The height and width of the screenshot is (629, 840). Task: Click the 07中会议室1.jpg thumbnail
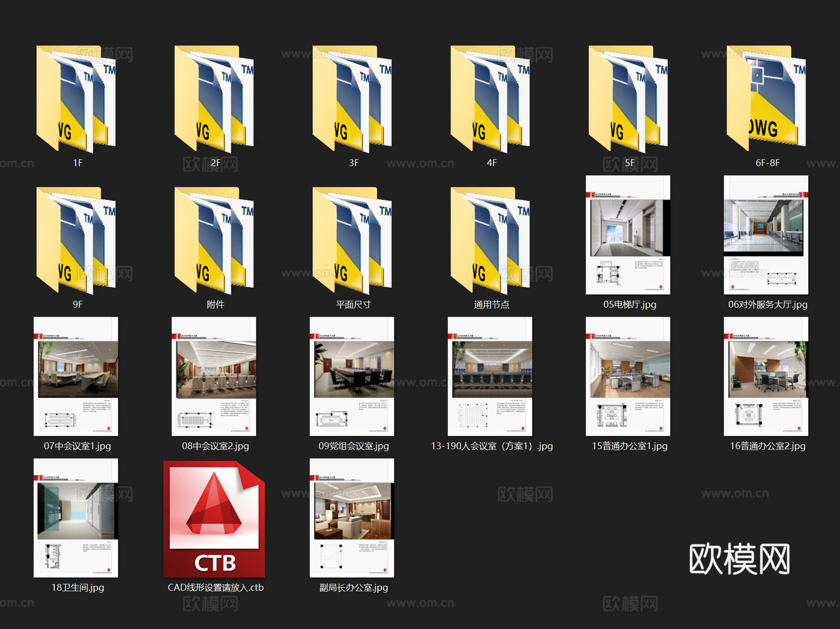[76, 376]
